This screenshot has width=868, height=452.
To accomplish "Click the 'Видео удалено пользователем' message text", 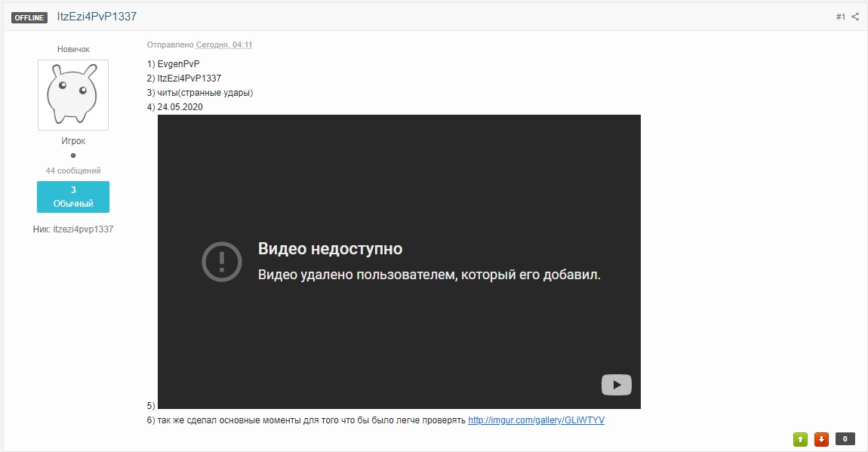I will (x=429, y=275).
